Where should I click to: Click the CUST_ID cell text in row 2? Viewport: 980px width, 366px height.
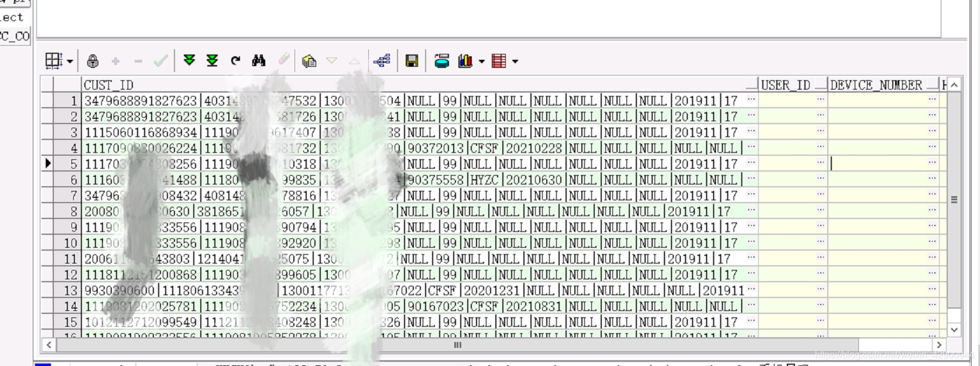pos(411,117)
